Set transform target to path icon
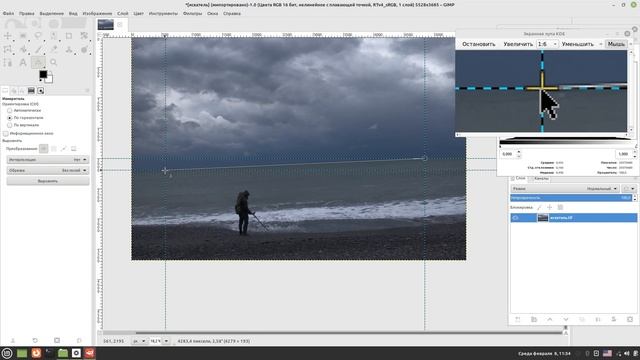 [64, 149]
